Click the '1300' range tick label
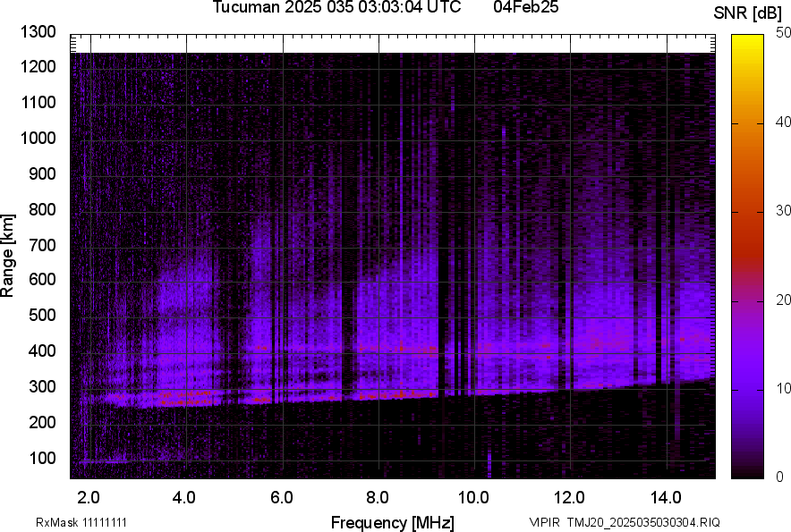791x532 pixels. pyautogui.click(x=38, y=32)
